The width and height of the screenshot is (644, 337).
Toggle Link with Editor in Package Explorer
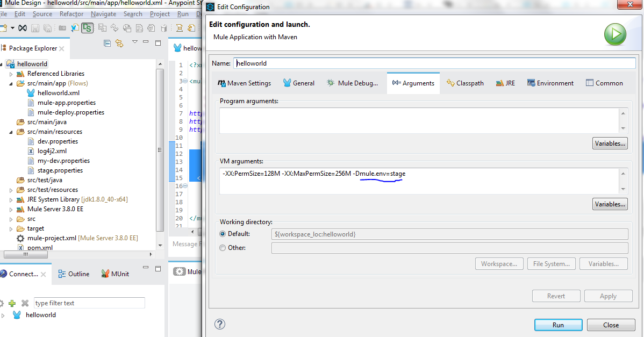pos(119,43)
